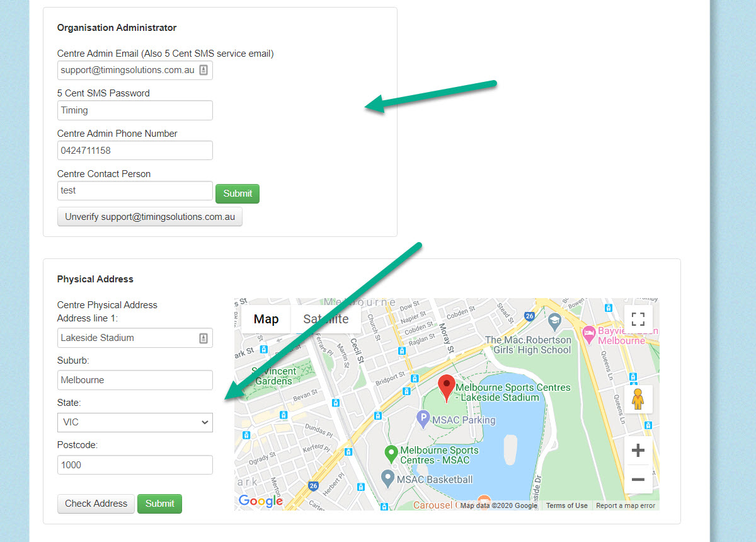Focus the Centre Contact Person field

tap(135, 191)
